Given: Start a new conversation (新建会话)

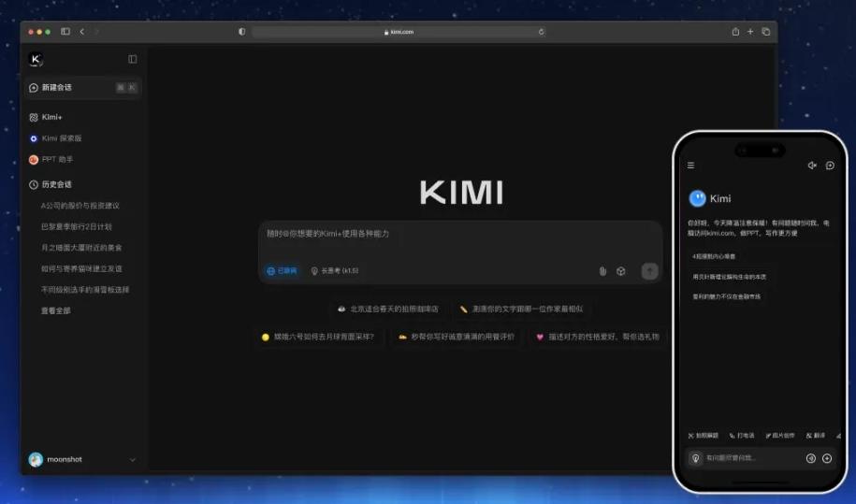Looking at the screenshot, I should point(82,87).
